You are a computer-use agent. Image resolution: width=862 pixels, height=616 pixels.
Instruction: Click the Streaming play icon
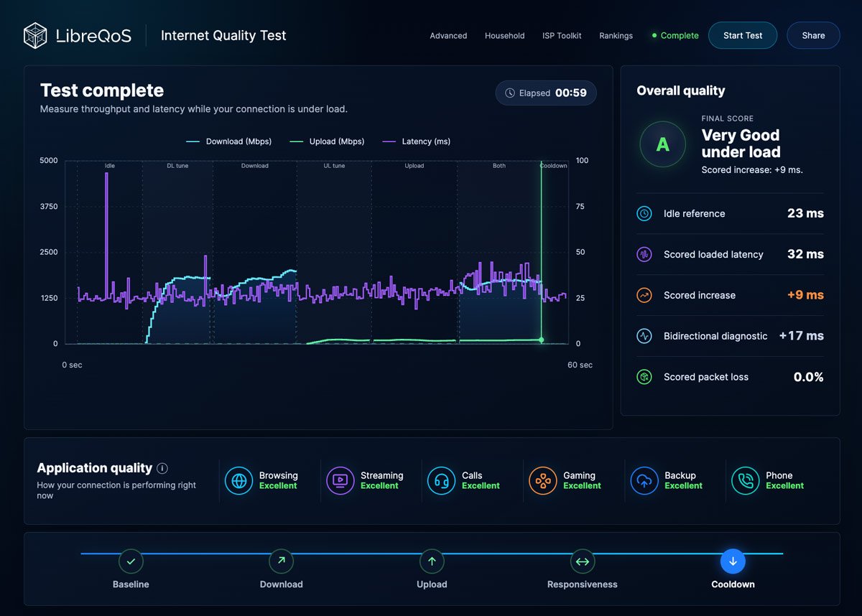coord(340,481)
